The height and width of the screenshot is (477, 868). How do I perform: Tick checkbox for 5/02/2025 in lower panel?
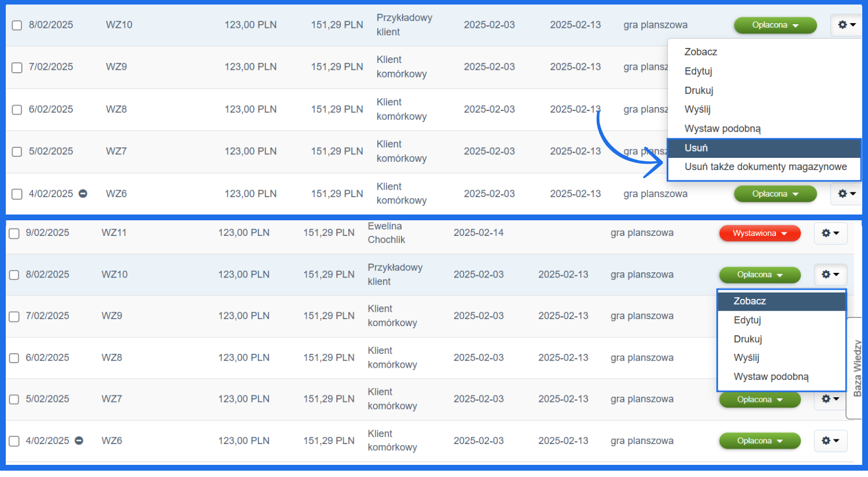click(x=14, y=400)
